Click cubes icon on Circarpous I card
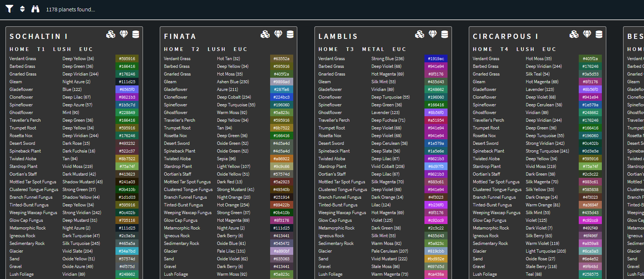 574,34
